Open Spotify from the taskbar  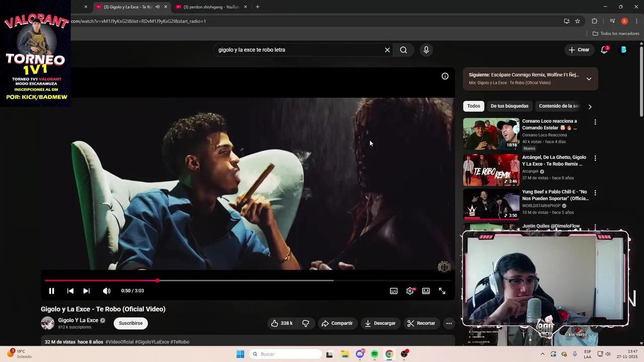374,354
